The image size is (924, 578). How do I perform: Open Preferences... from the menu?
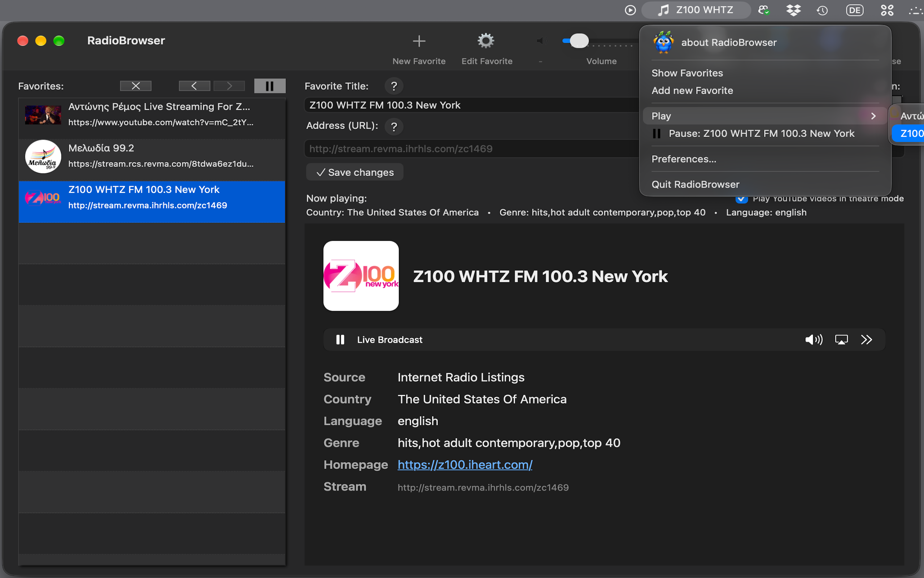684,159
